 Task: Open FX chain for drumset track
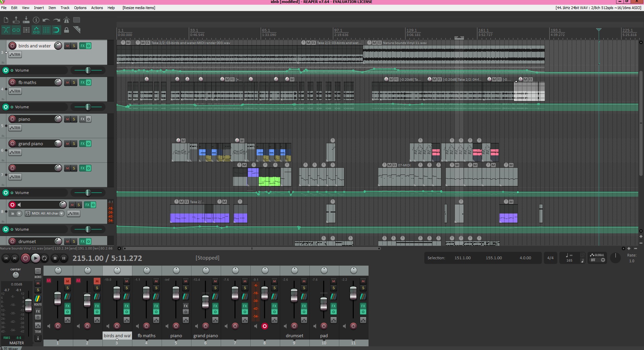[x=82, y=241]
